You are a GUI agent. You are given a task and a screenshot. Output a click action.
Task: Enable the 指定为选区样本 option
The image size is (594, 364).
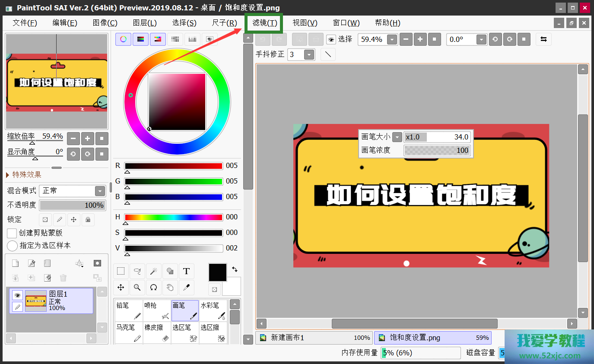pos(12,246)
